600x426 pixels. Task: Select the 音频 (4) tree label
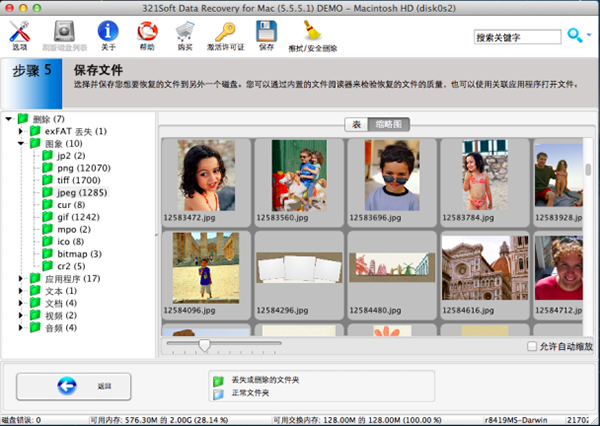pos(61,328)
